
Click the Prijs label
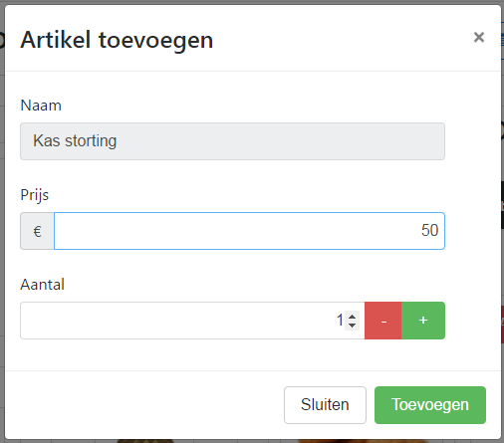tap(35, 195)
